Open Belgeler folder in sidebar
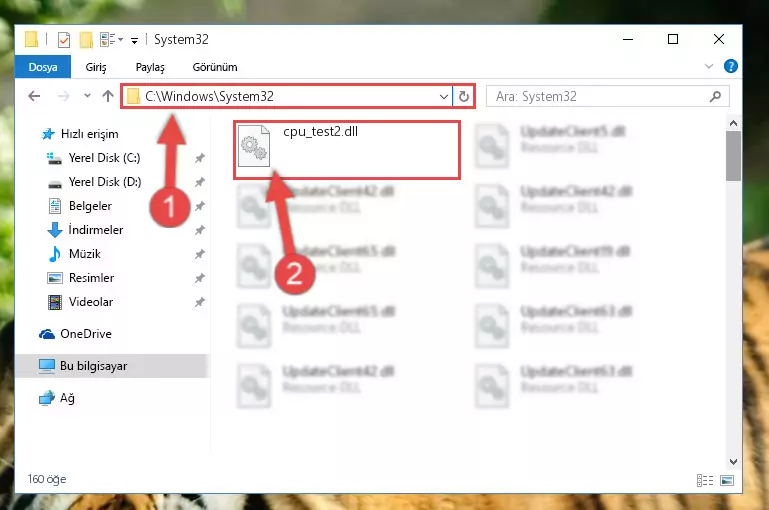The height and width of the screenshot is (510, 769). (x=81, y=206)
